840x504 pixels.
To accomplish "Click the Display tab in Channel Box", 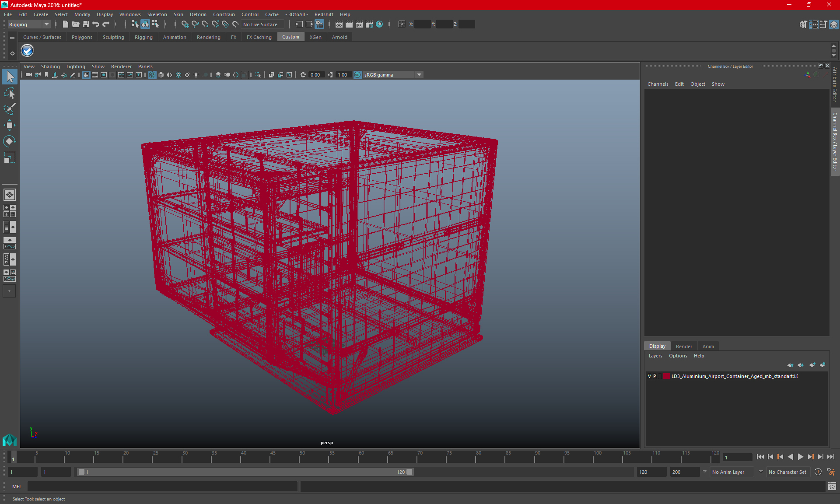I will (x=658, y=346).
